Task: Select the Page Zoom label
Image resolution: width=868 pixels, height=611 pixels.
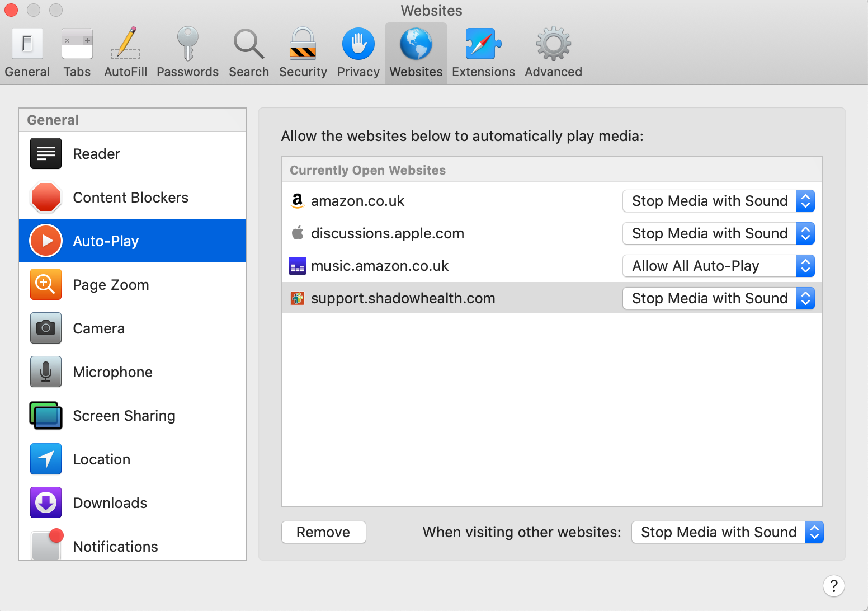Action: [111, 285]
